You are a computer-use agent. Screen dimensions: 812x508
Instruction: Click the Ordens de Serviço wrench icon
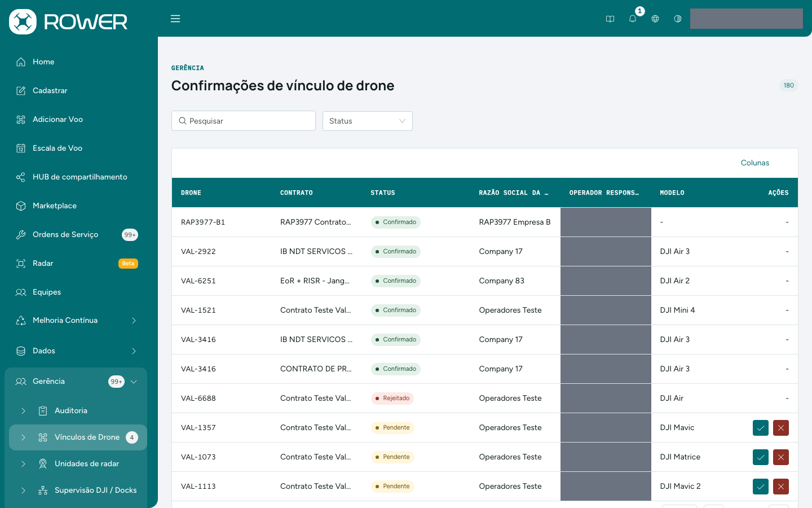pos(21,234)
